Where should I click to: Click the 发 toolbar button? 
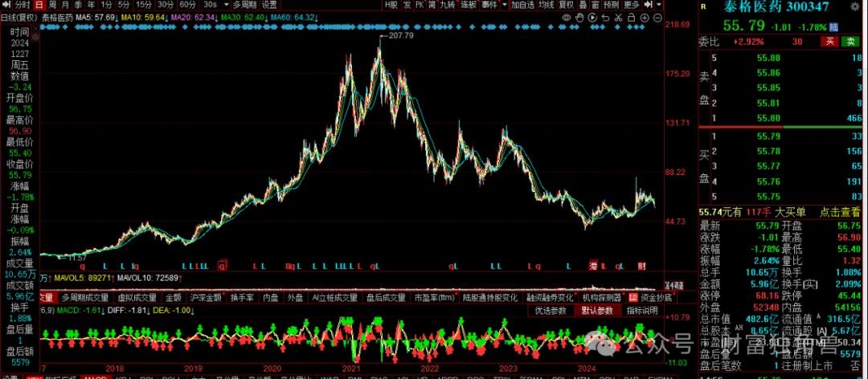[x=407, y=5]
